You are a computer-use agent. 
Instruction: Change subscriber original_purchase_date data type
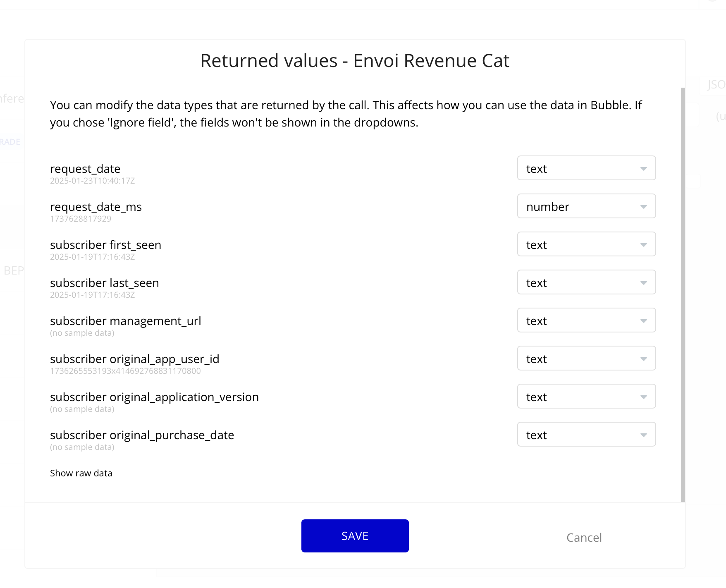pos(586,434)
